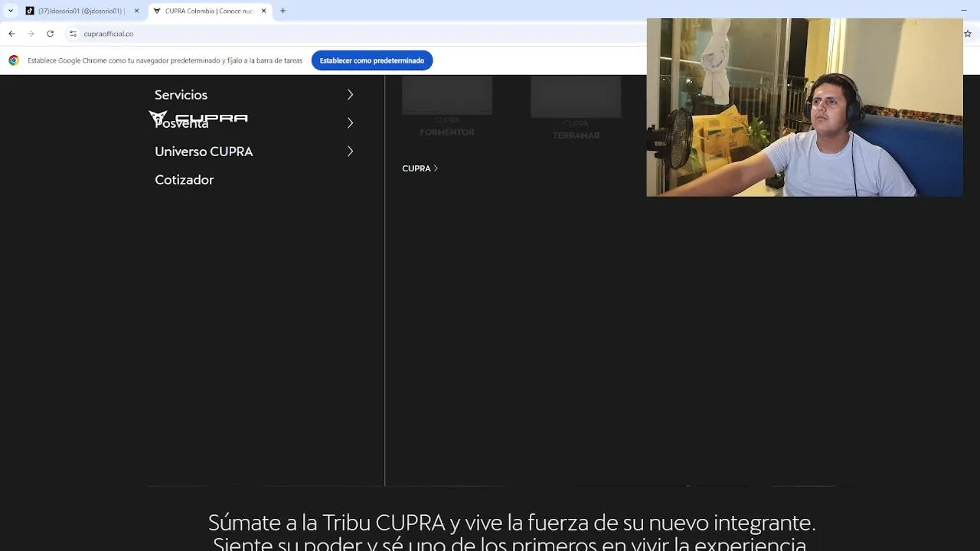This screenshot has height=551, width=980.
Task: Reload the CUPRA page
Action: pyautogui.click(x=50, y=34)
